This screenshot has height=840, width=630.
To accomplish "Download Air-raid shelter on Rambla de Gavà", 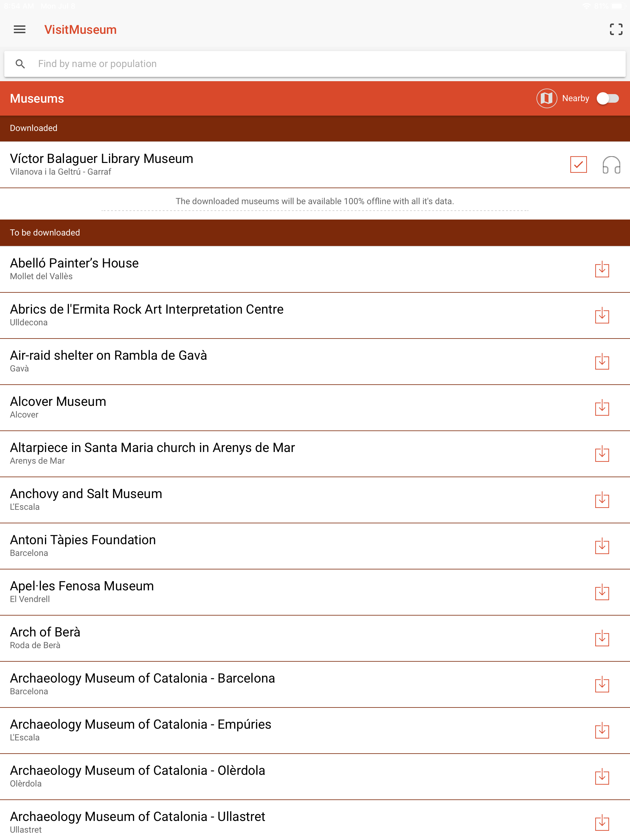I will (x=602, y=362).
